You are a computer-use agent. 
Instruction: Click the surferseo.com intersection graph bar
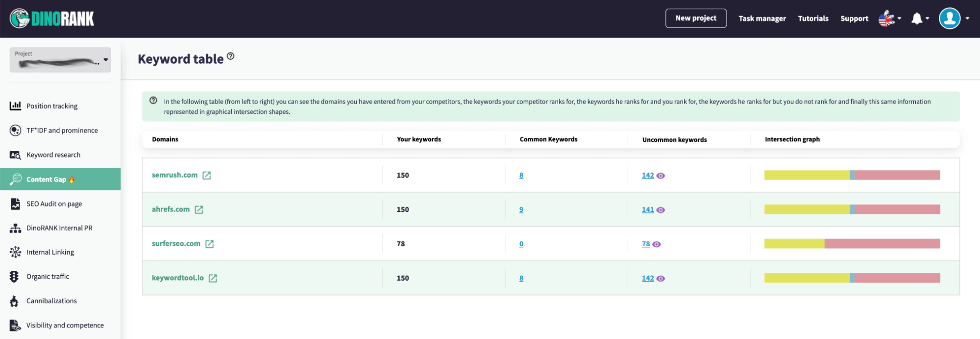point(852,244)
